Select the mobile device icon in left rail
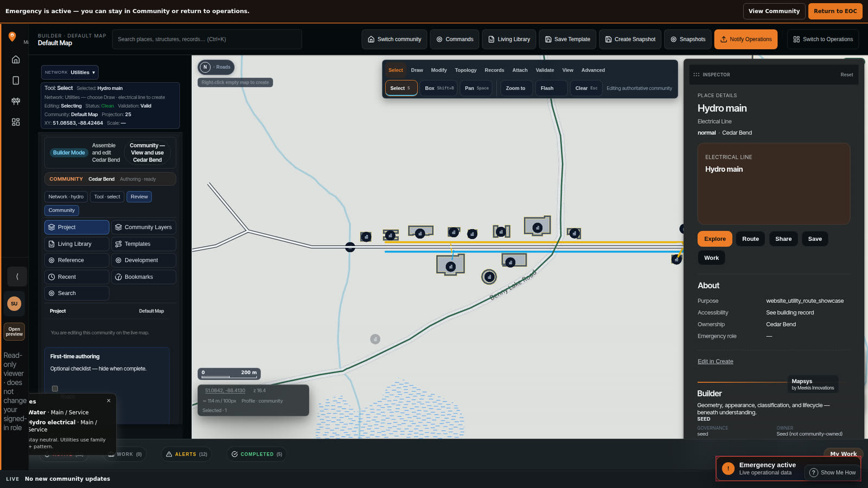This screenshot has width=868, height=488. (x=16, y=80)
